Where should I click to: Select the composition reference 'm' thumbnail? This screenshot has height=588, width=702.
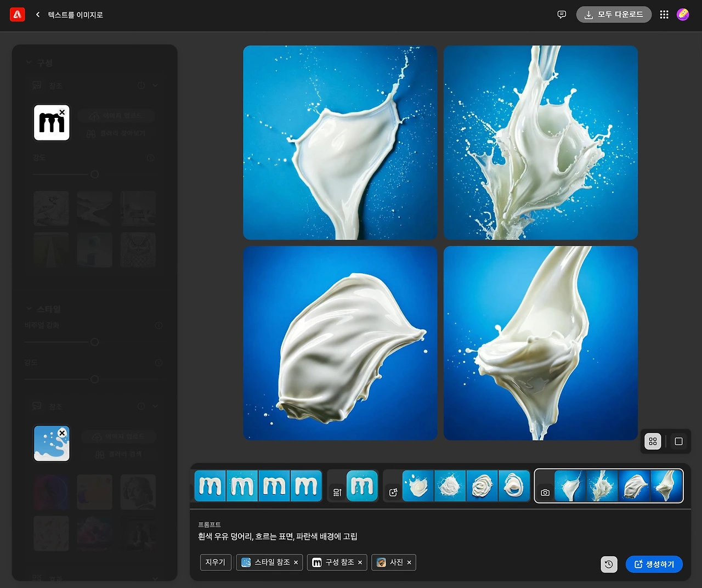point(52,123)
